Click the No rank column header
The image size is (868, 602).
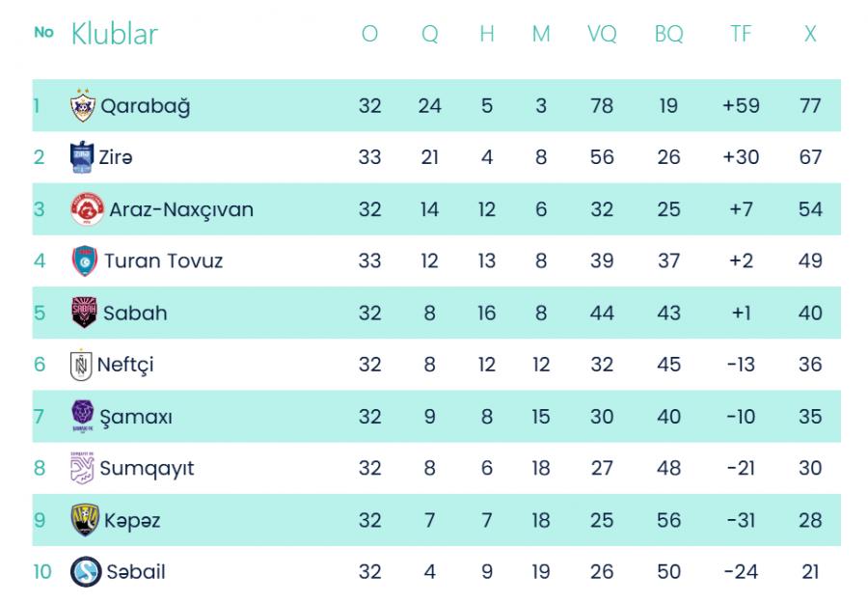[43, 32]
